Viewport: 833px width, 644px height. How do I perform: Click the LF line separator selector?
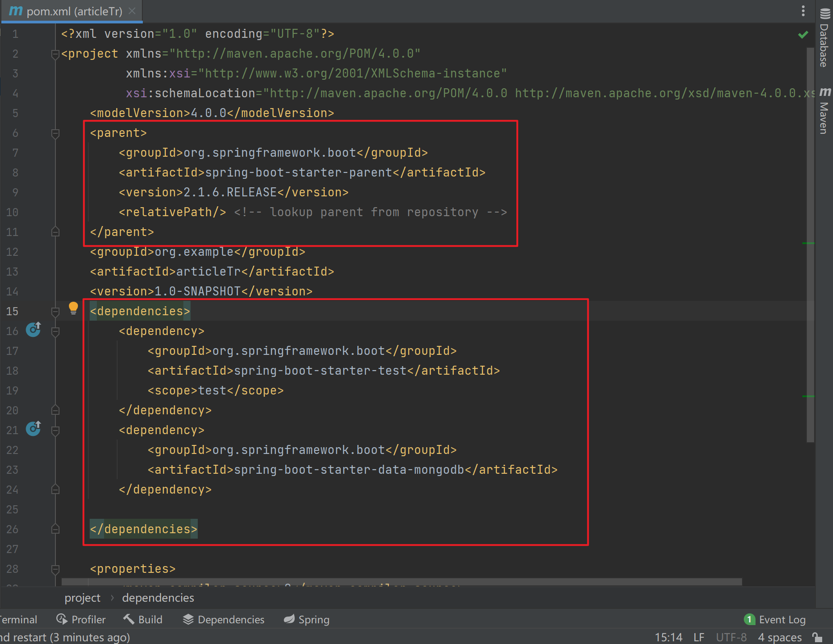coord(699,637)
